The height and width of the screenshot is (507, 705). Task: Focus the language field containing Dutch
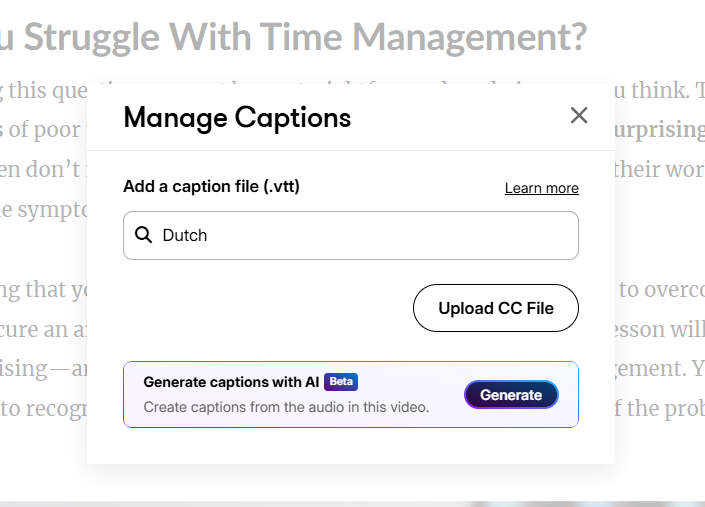click(360, 235)
